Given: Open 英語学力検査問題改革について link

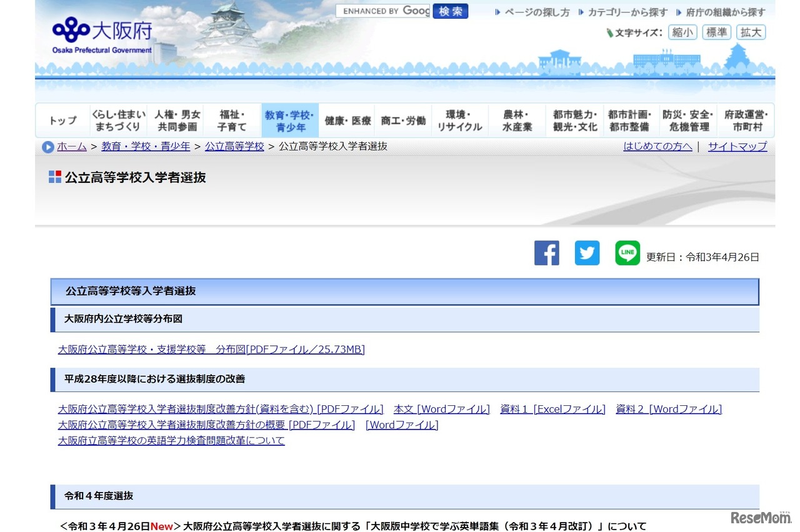Looking at the screenshot, I should [x=171, y=441].
